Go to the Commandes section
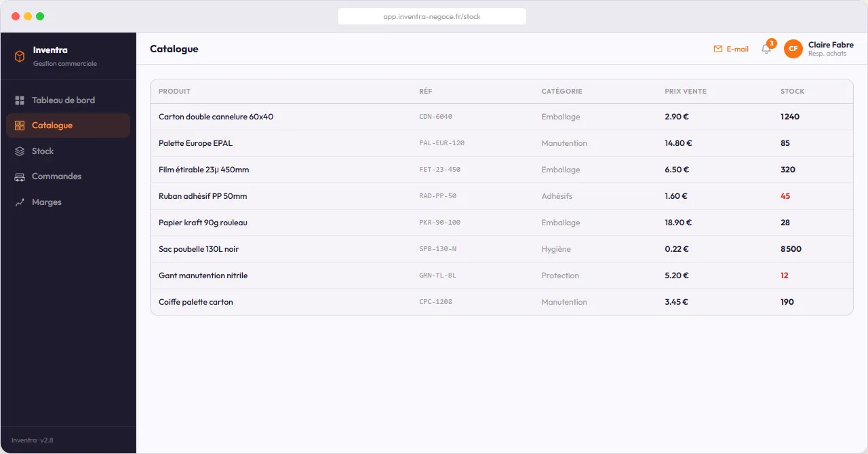The image size is (868, 454). point(56,176)
